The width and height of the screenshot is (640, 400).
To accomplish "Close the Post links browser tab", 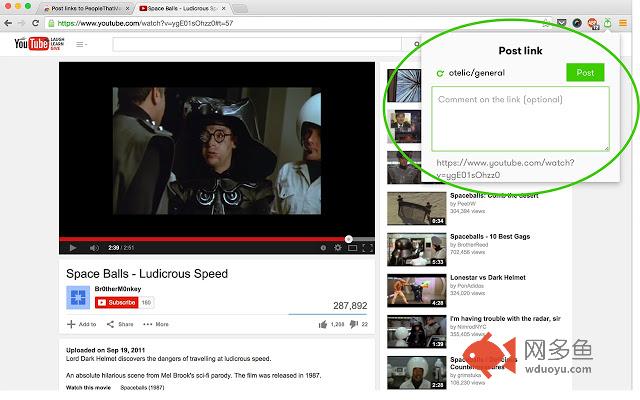I will [x=128, y=8].
